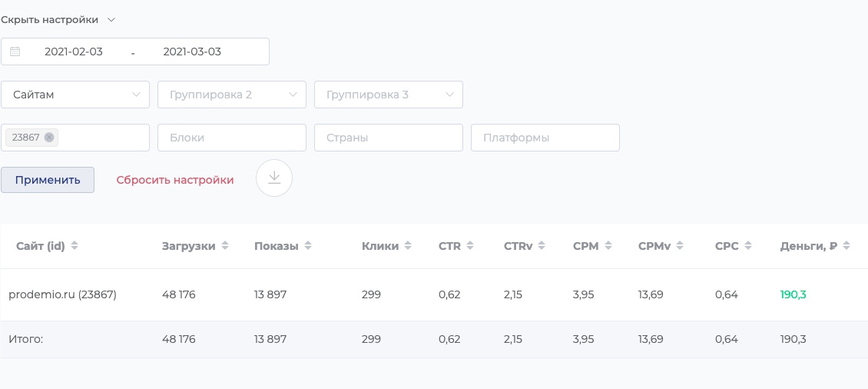Open the Группировка 3 dropdown
868x389 pixels.
(389, 95)
